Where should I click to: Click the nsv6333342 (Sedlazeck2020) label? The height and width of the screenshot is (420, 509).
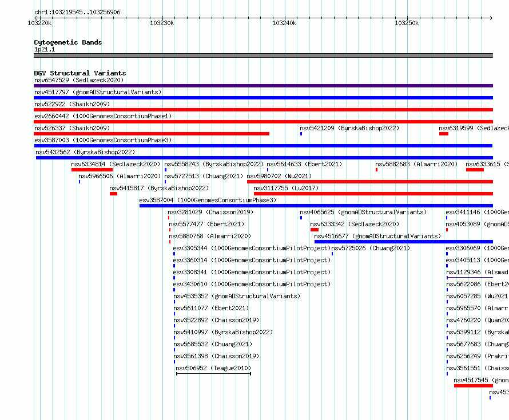coord(355,224)
